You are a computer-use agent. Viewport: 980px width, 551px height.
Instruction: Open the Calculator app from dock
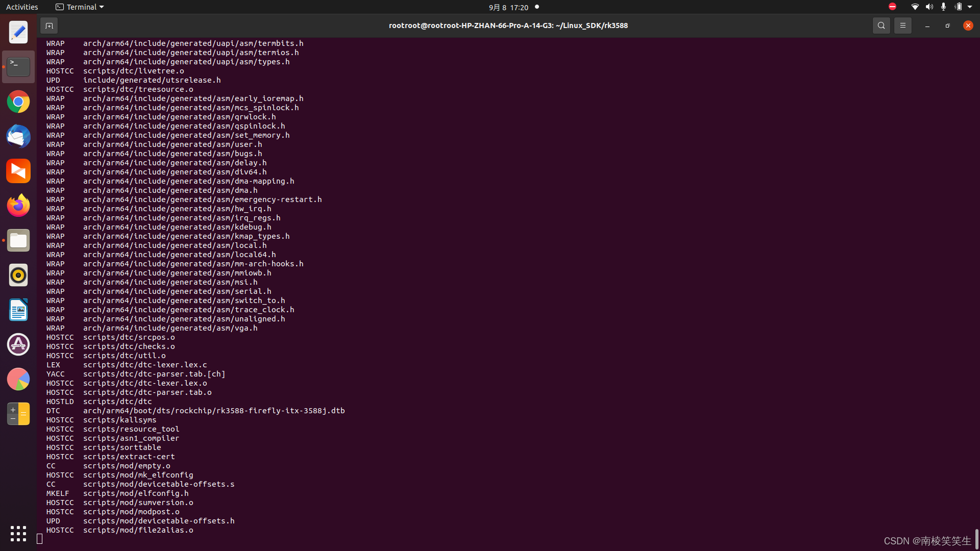(18, 414)
